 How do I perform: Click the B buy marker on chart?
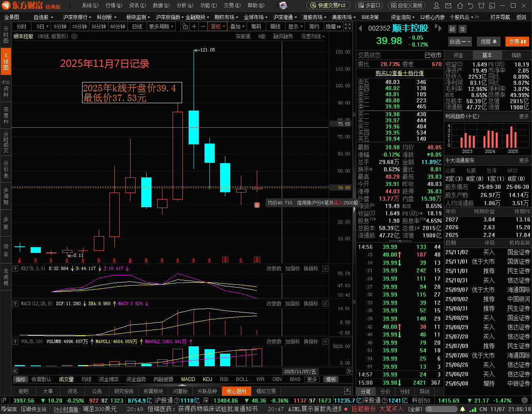(x=257, y=205)
